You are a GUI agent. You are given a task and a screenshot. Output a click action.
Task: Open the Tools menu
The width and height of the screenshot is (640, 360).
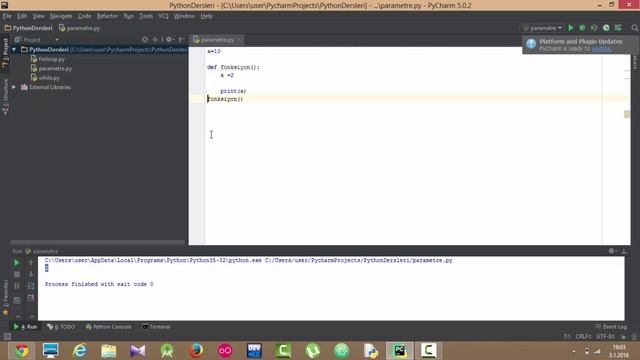click(x=146, y=16)
